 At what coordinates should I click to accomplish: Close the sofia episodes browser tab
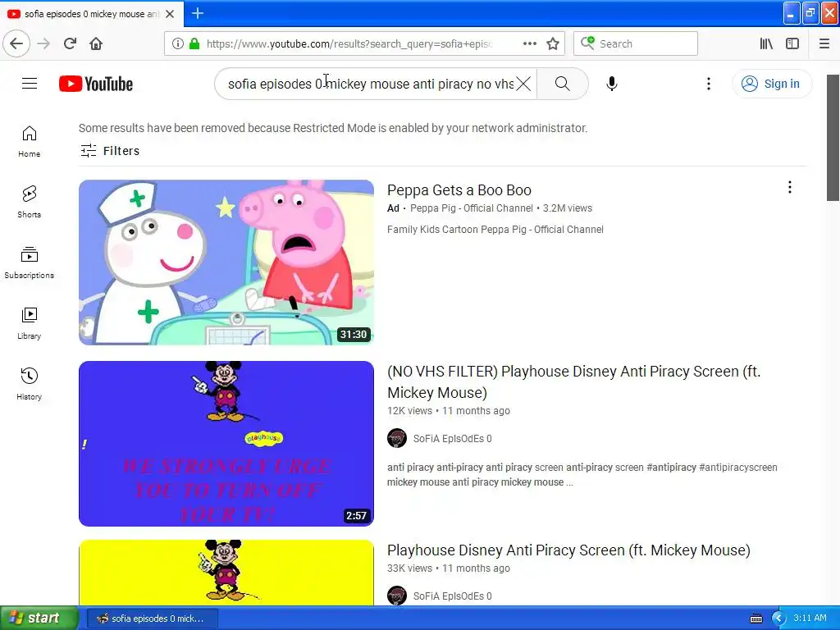tap(170, 14)
